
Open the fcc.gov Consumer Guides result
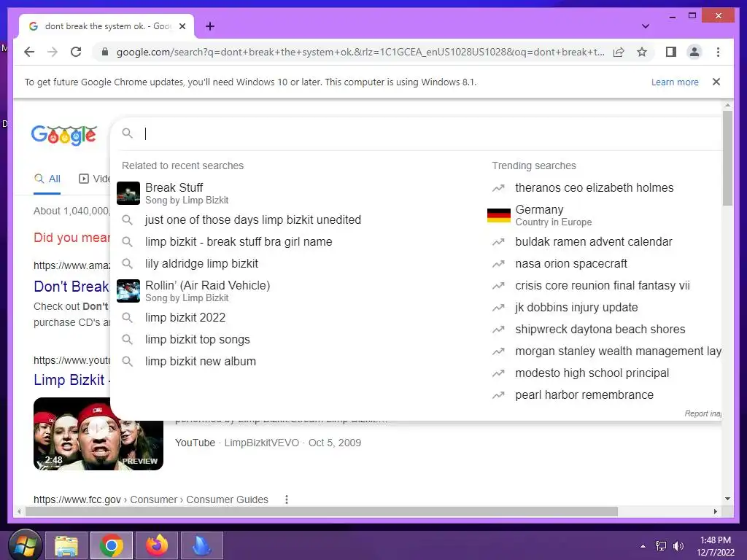[x=150, y=499]
